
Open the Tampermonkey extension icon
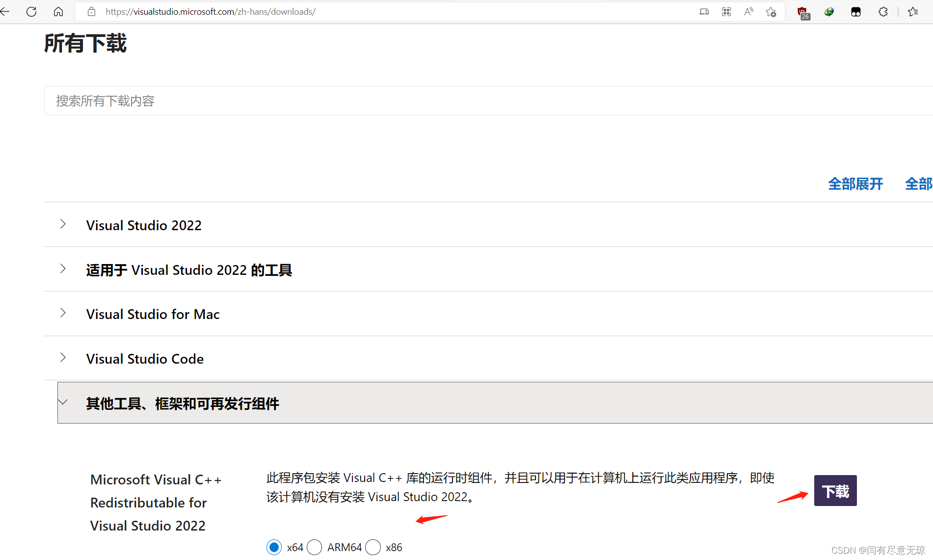click(856, 12)
